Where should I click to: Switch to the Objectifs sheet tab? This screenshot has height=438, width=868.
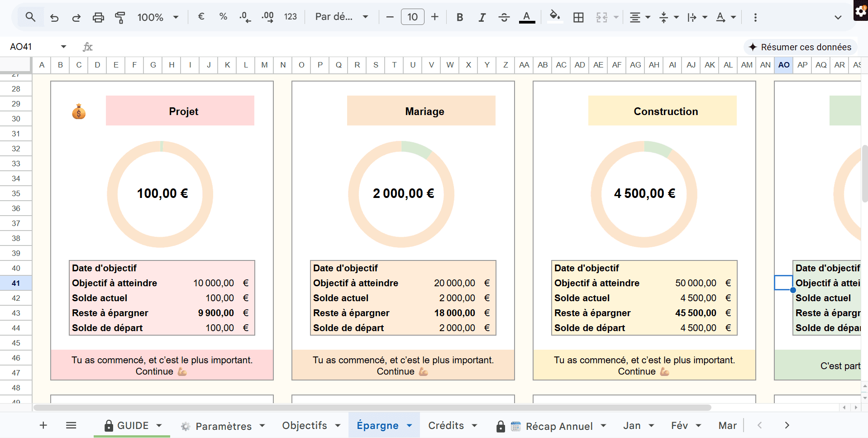coord(305,426)
